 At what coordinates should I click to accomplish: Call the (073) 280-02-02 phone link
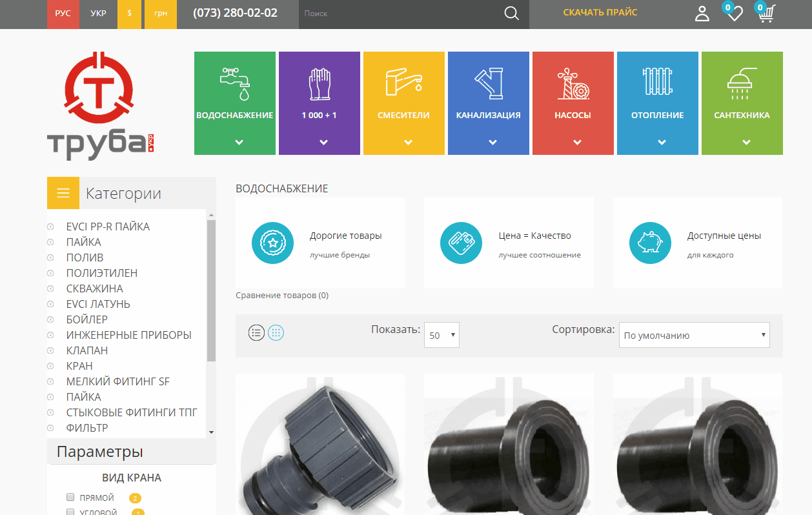[235, 13]
